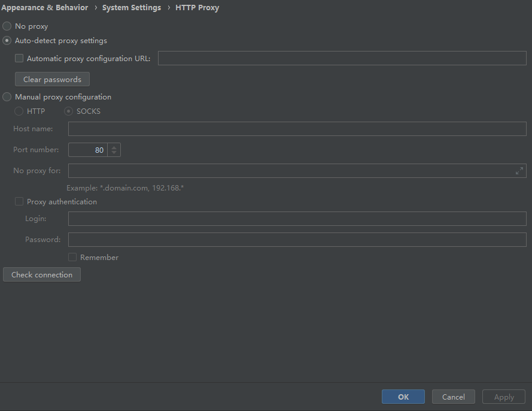Select the No proxy radio button
Viewport: 532px width, 411px height.
tap(7, 26)
